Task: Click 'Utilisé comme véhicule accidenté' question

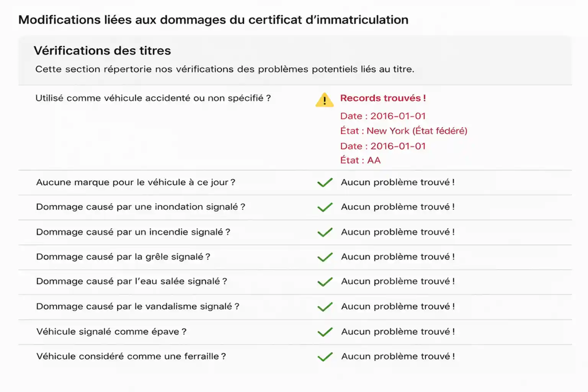Action: click(x=153, y=98)
